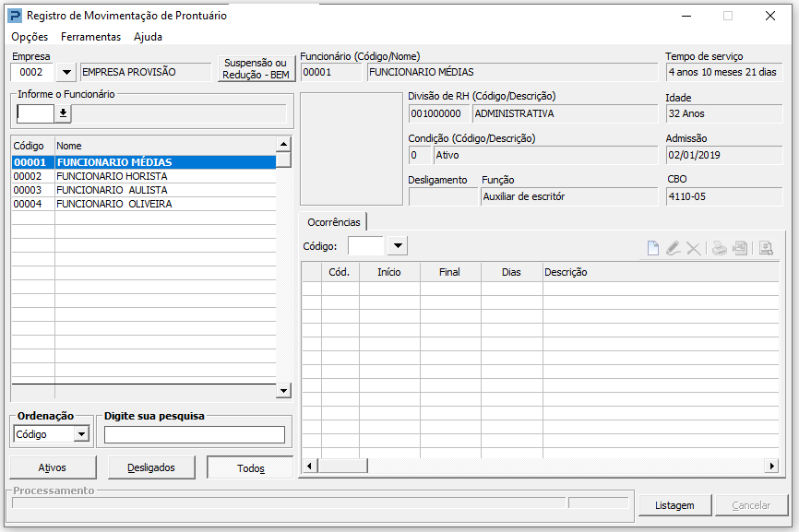Image resolution: width=799 pixels, height=532 pixels.
Task: Click the Digite sua pesquisa field
Action: pyautogui.click(x=195, y=435)
